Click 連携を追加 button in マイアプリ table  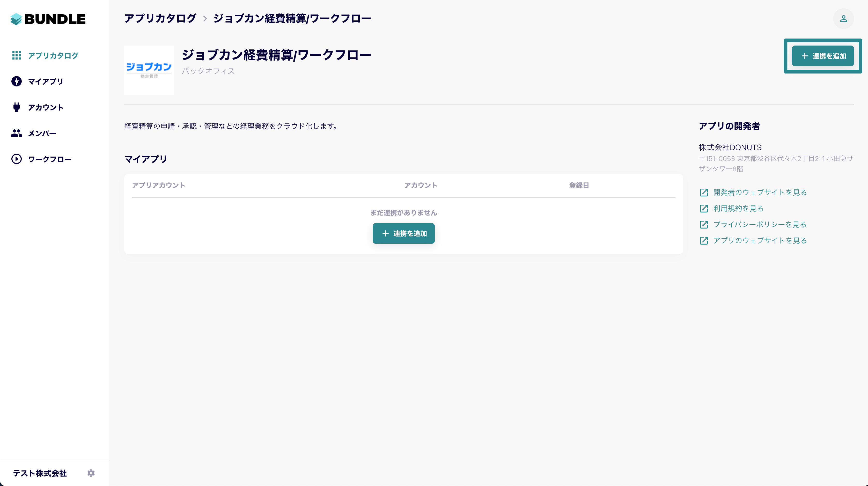tap(404, 233)
